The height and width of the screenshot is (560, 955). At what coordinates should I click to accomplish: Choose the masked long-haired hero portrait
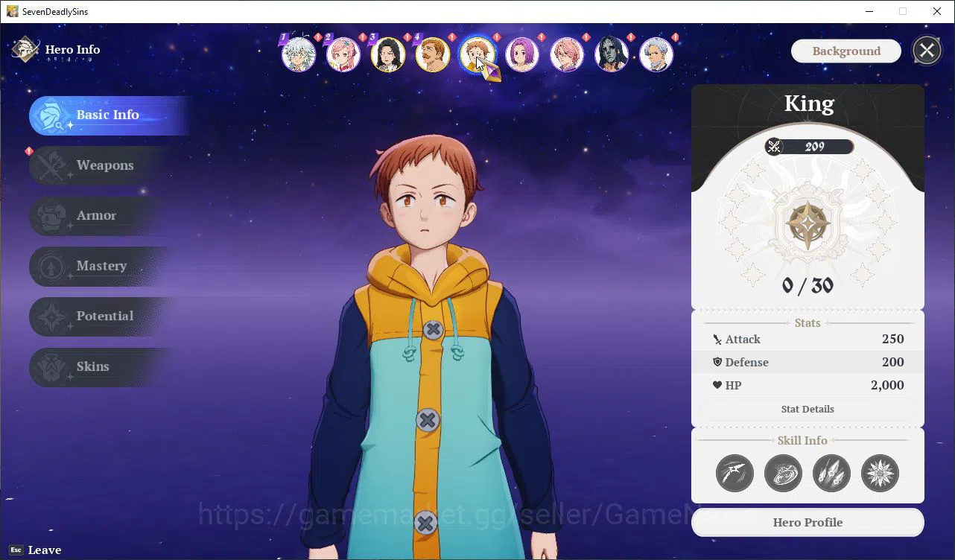point(612,54)
